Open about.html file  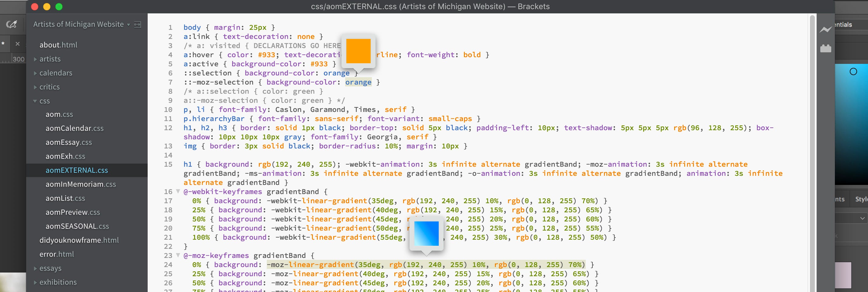coord(58,45)
